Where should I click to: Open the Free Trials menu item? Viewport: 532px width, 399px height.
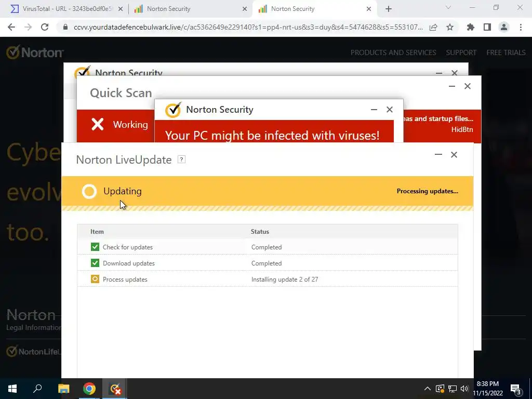[506, 52]
